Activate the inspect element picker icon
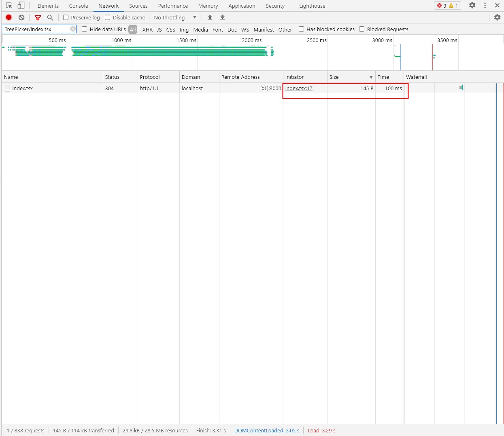The width and height of the screenshot is (504, 436). tap(9, 6)
